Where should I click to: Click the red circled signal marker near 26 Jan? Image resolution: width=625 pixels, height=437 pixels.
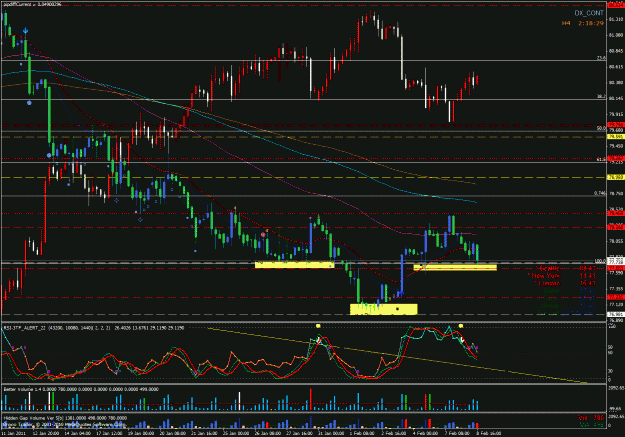[263, 235]
